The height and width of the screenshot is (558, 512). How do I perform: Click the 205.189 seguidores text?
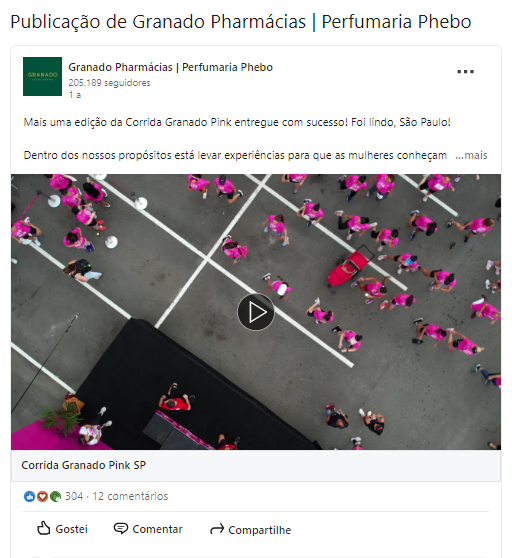coord(109,83)
